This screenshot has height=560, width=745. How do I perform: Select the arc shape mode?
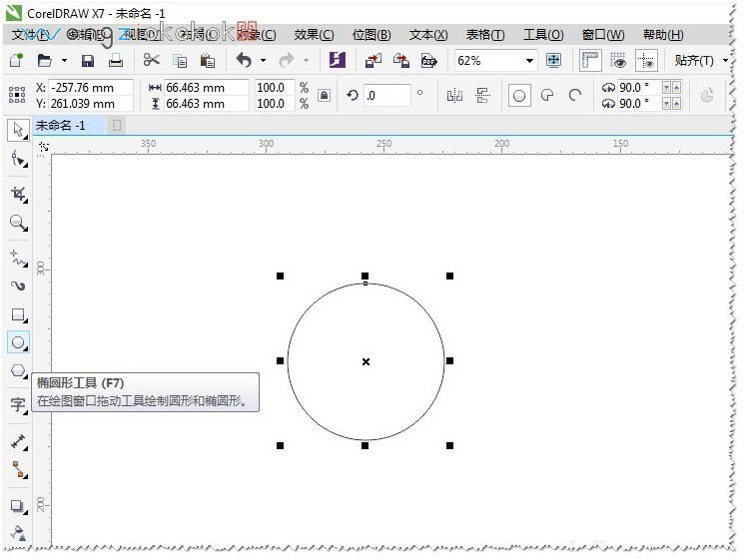click(x=575, y=96)
